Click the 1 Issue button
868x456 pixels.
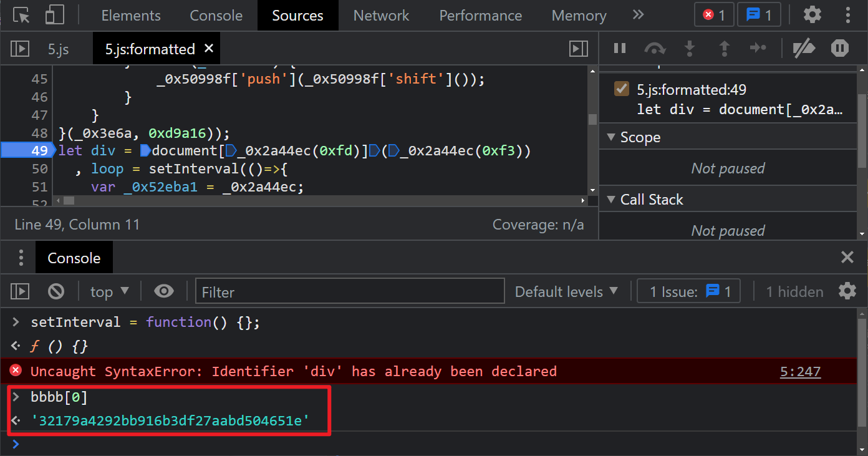tap(689, 291)
